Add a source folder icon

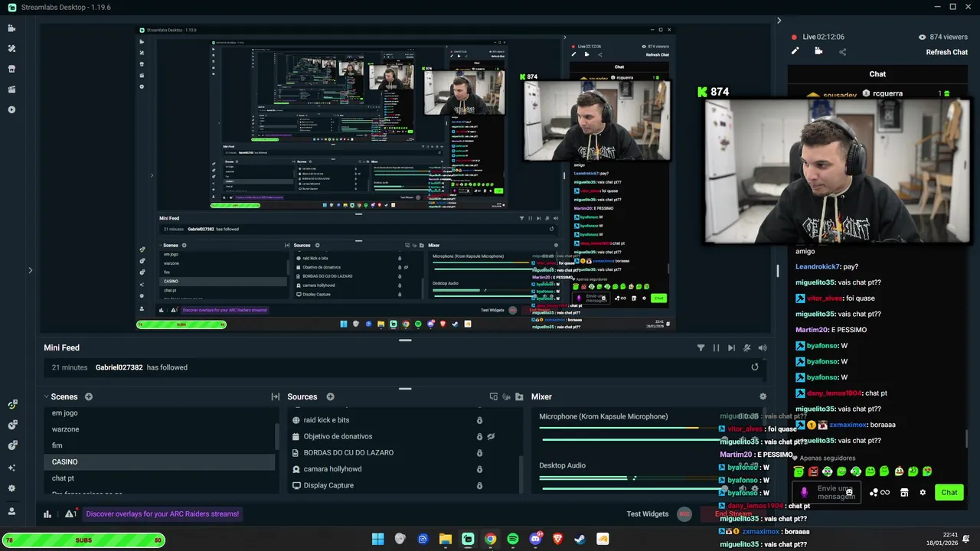pyautogui.click(x=519, y=396)
